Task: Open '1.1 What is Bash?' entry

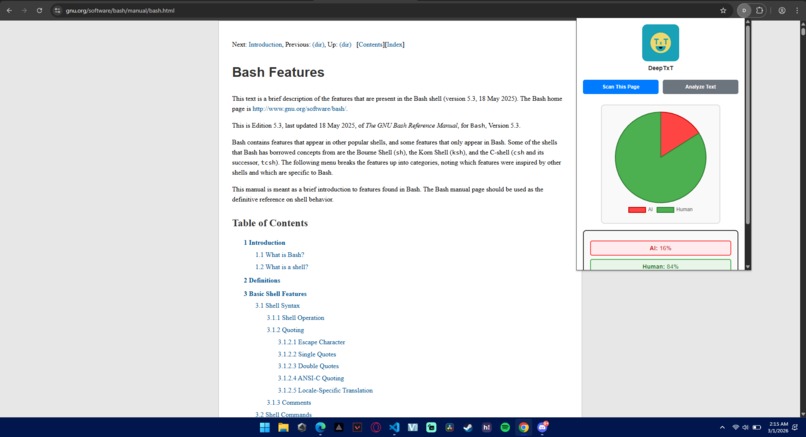Action: [x=280, y=255]
